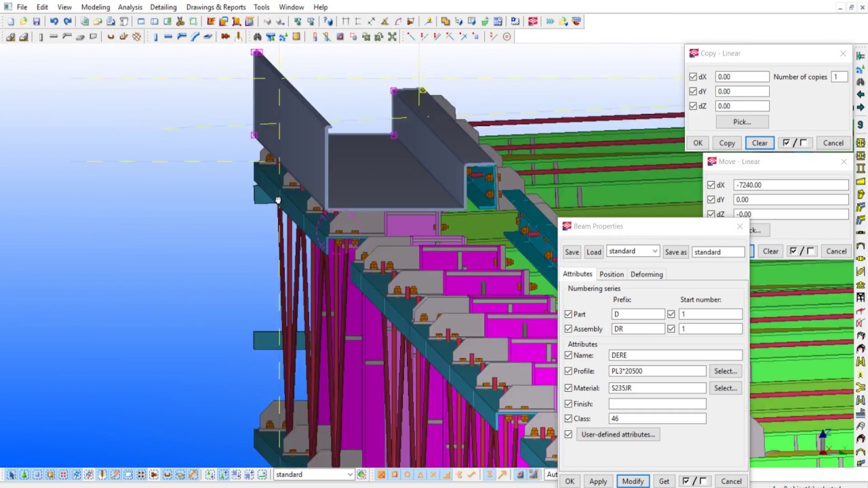The width and height of the screenshot is (868, 488).
Task: Select the Create reinforcement mesh tool
Action: pos(137,37)
